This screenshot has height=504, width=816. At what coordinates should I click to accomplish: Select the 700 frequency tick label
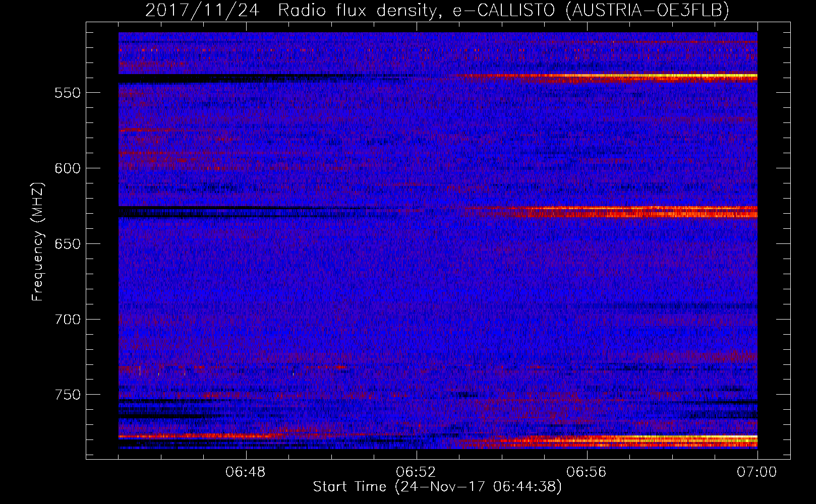pyautogui.click(x=68, y=320)
